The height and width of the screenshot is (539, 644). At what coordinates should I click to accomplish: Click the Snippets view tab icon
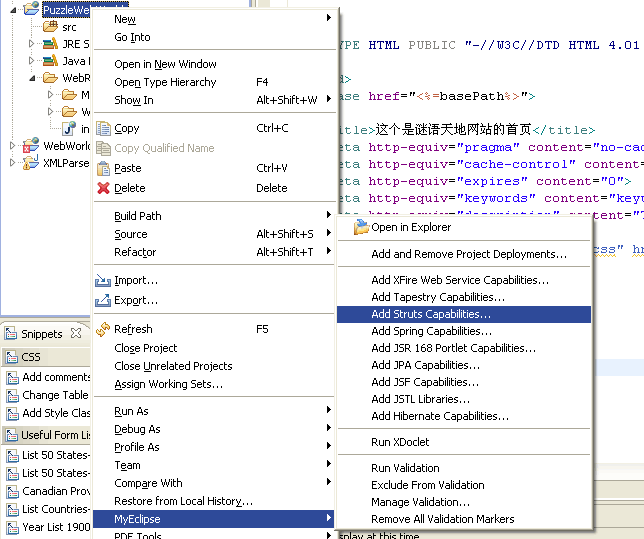pos(11,333)
